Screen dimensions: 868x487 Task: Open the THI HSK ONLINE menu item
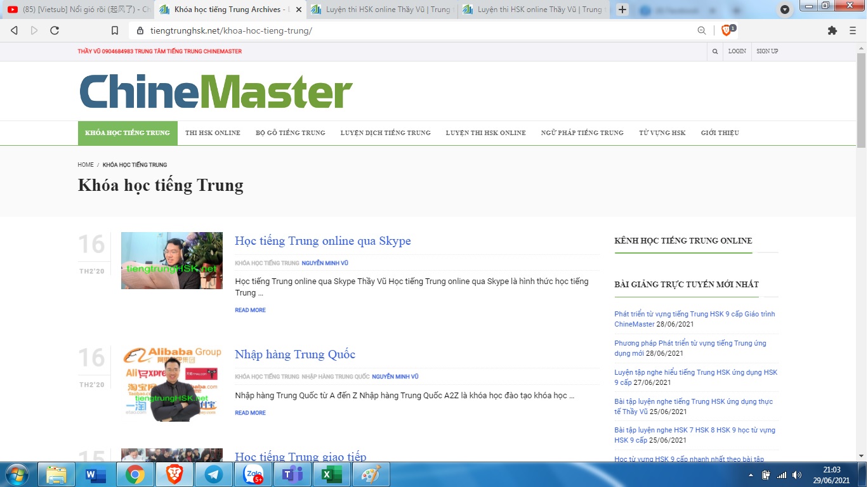click(213, 133)
